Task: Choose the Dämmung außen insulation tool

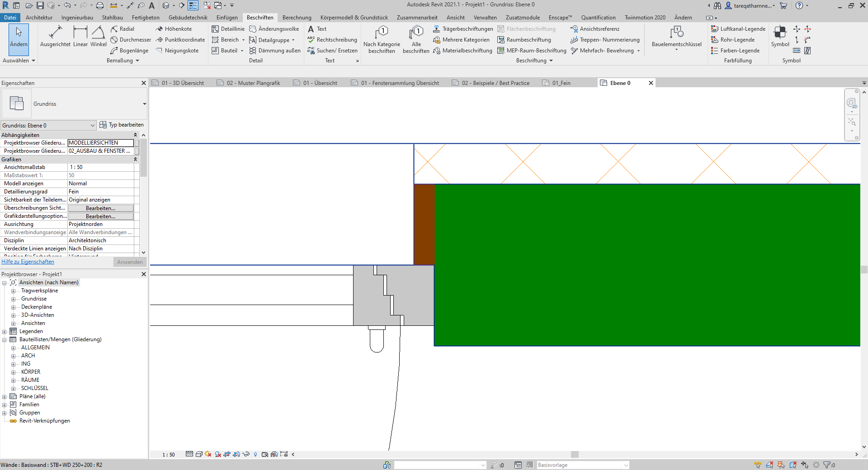Action: pyautogui.click(x=275, y=51)
